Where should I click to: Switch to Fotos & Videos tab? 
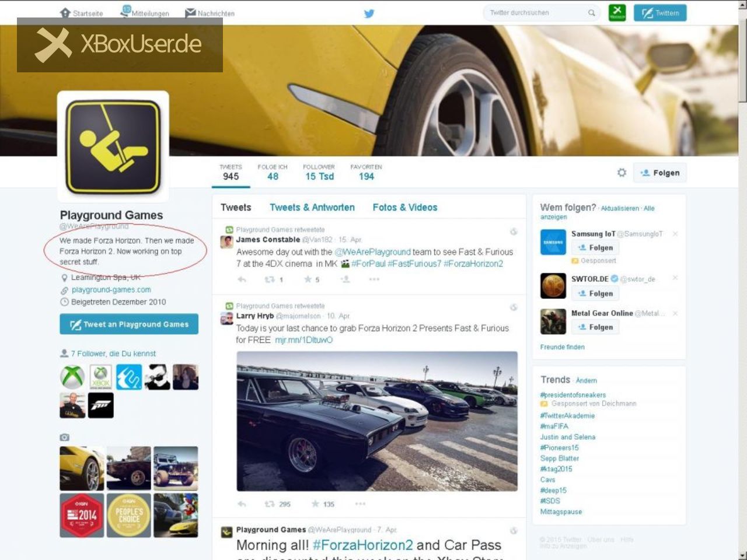click(405, 207)
